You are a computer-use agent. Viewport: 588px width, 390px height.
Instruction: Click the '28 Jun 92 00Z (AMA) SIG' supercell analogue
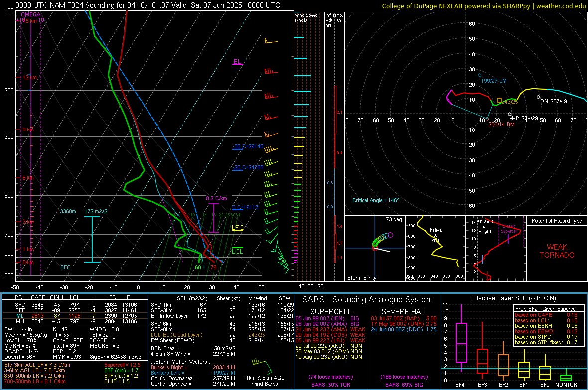[327, 324]
